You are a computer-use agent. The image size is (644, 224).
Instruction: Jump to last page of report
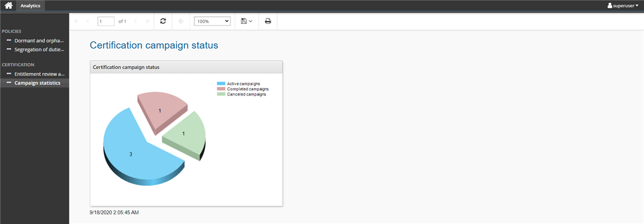(x=147, y=22)
